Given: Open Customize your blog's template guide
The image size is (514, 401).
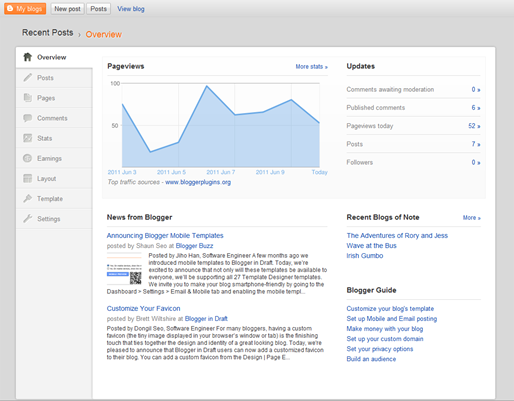Looking at the screenshot, I should click(x=390, y=309).
